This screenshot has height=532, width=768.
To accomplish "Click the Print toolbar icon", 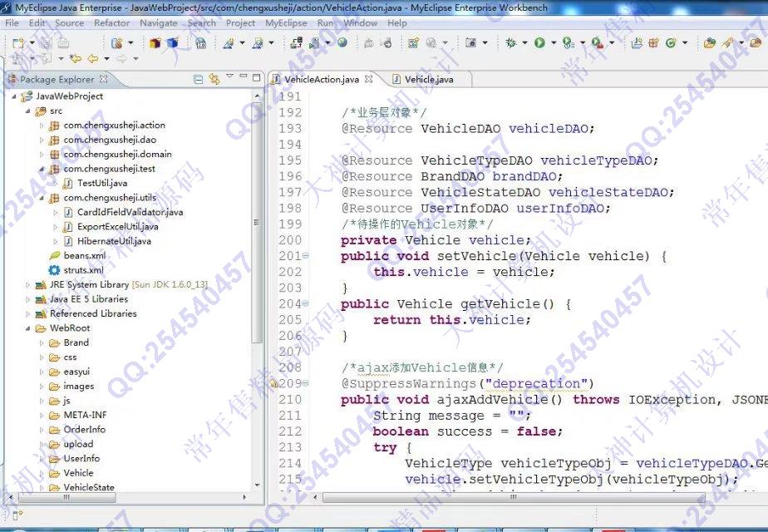I will pyautogui.click(x=63, y=43).
